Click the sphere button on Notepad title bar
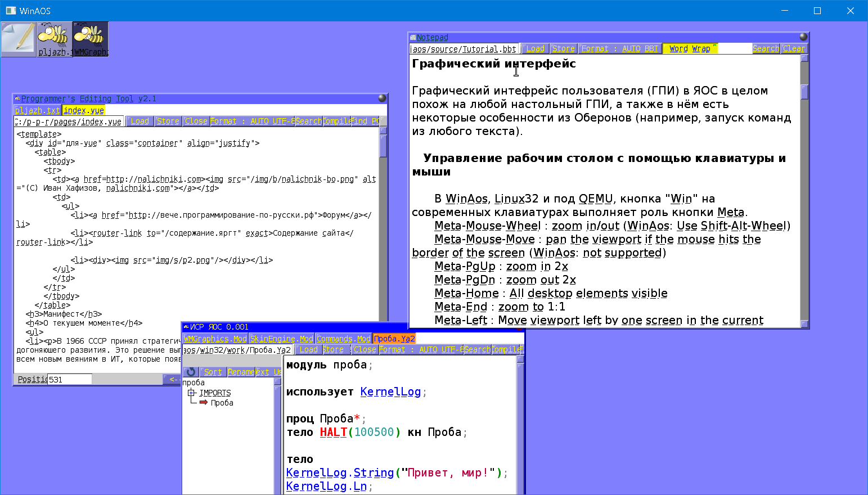This screenshot has width=868, height=495. click(803, 37)
